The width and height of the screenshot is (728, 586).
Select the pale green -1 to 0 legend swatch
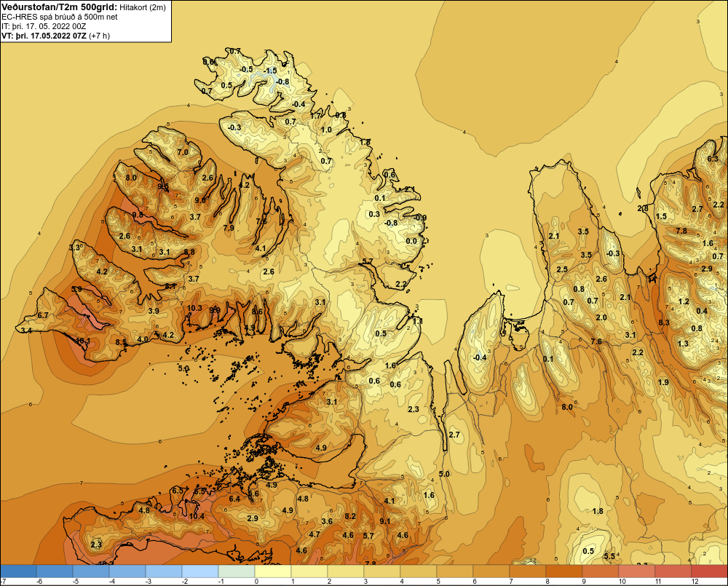click(237, 571)
